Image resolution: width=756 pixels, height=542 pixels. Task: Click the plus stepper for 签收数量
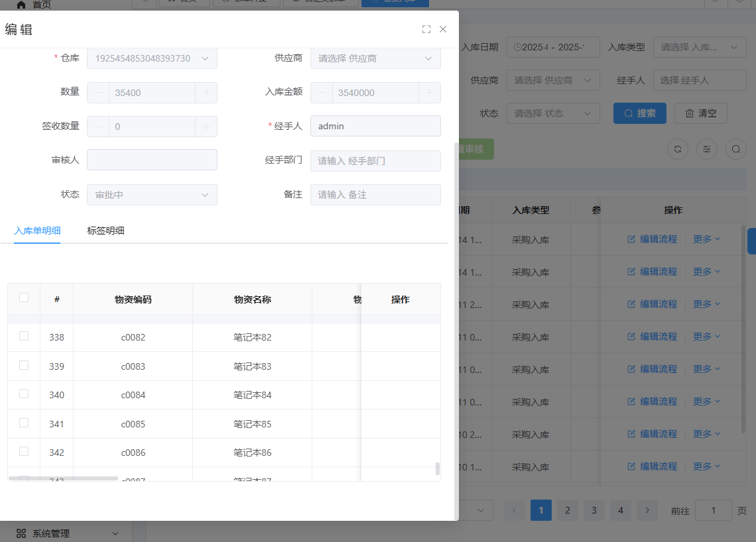click(x=206, y=127)
